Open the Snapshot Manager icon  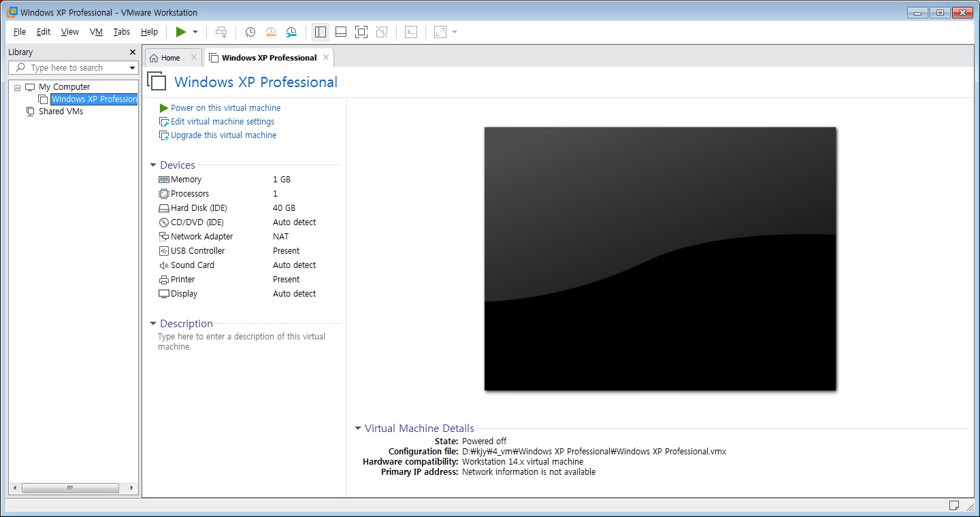pos(291,32)
